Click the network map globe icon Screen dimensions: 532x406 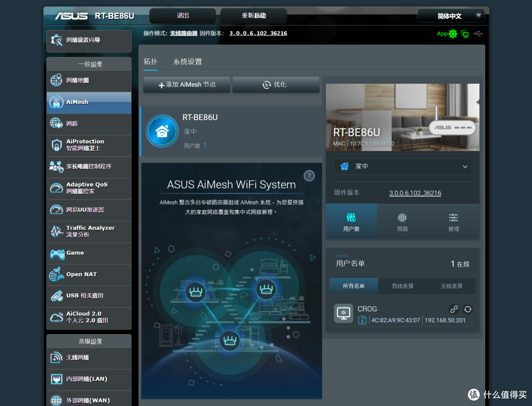(56, 80)
